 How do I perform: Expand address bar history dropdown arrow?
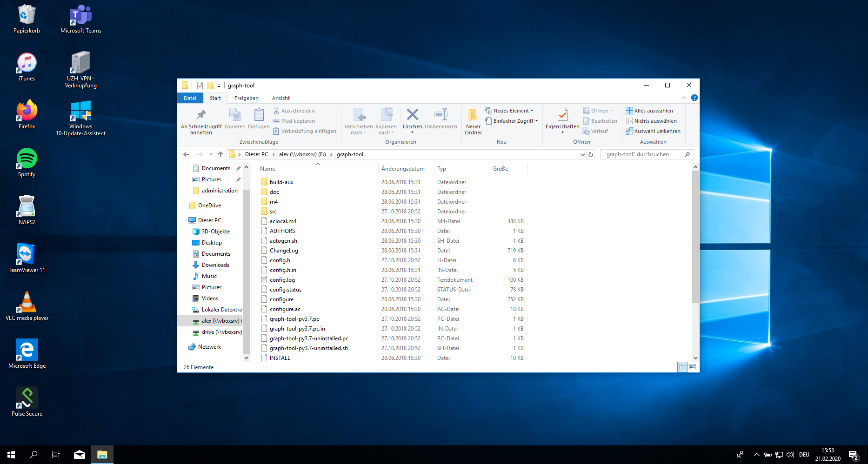pyautogui.click(x=582, y=154)
